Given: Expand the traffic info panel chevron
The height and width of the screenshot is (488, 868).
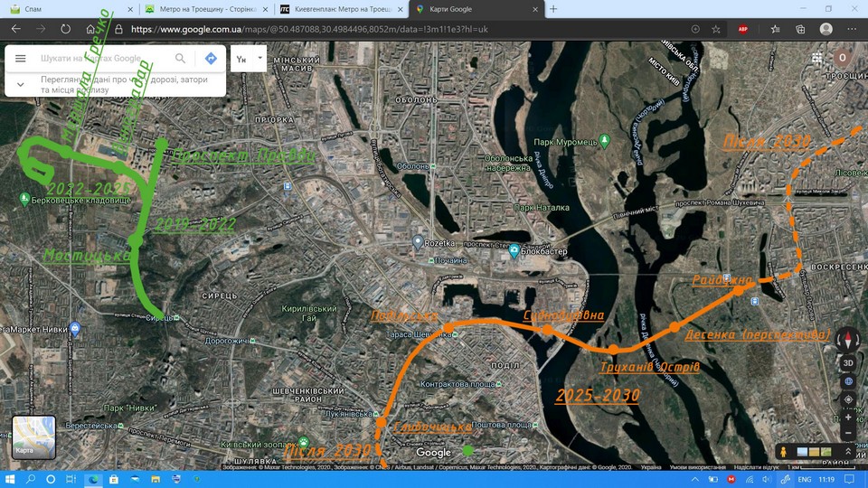Looking at the screenshot, I should (x=20, y=85).
